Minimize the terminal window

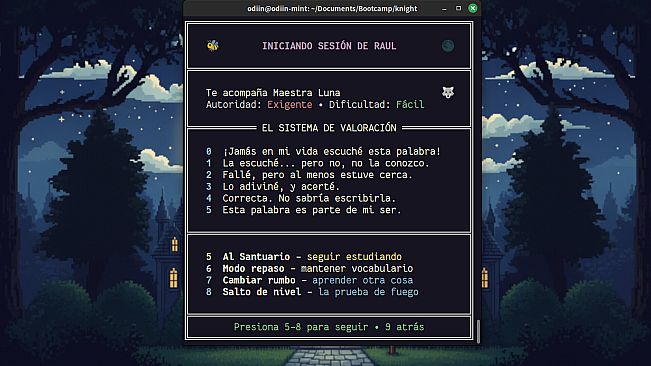[x=444, y=8]
